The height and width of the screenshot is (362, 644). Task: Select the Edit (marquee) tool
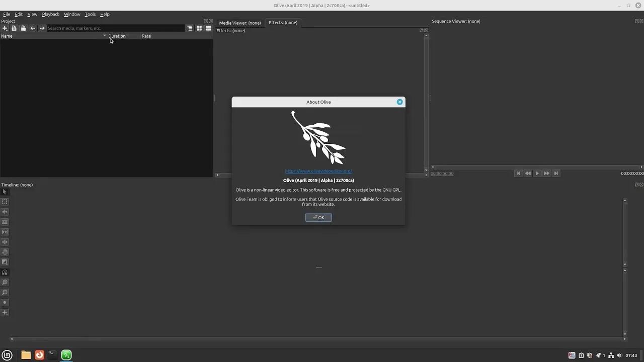pos(5,202)
